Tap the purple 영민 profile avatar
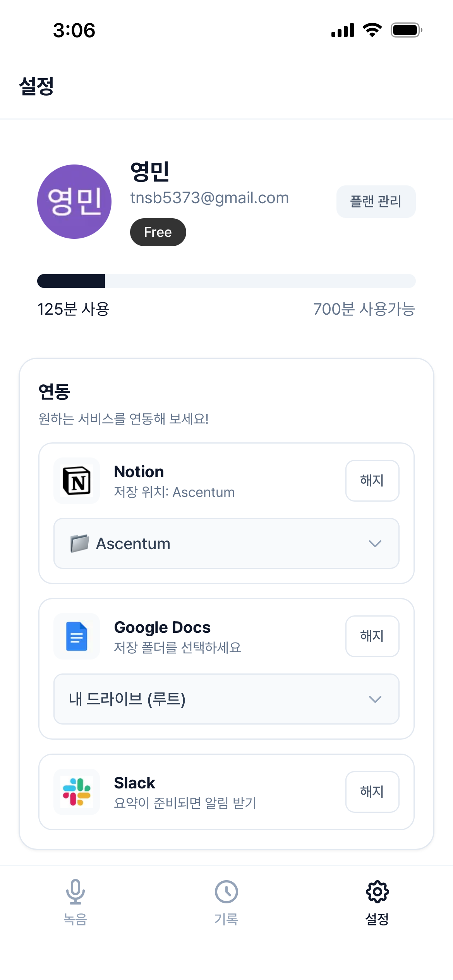 click(74, 202)
